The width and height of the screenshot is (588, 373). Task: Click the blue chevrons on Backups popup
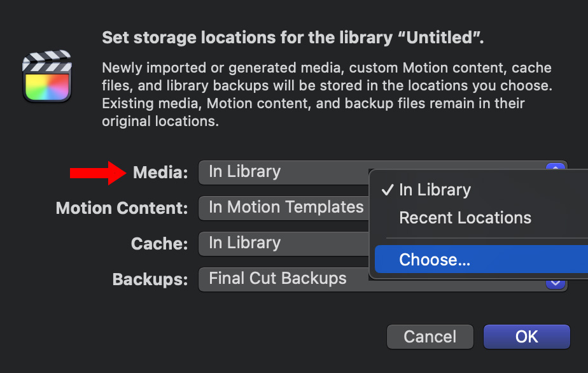pyautogui.click(x=556, y=283)
